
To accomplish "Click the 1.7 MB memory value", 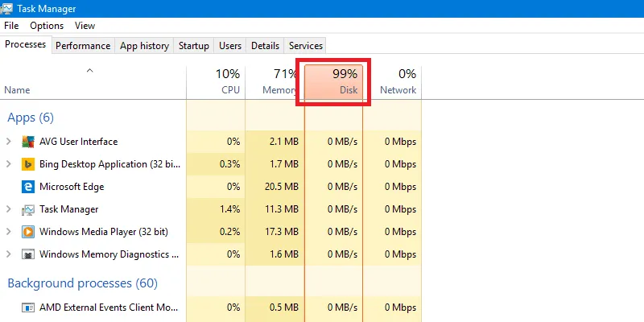I will click(285, 164).
